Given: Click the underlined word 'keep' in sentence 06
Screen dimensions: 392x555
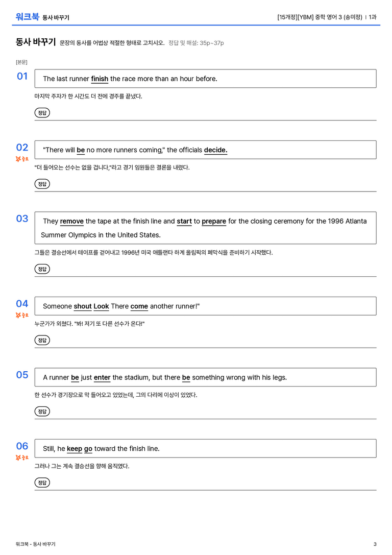Looking at the screenshot, I should 75,449.
